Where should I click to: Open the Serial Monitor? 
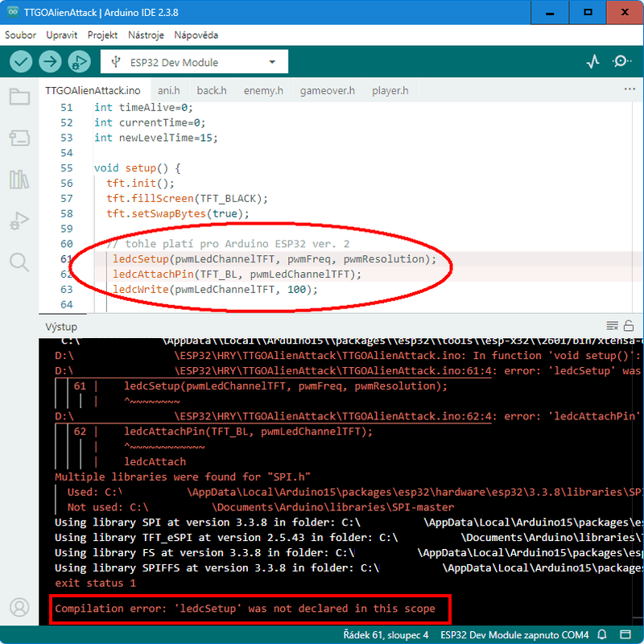(621, 62)
